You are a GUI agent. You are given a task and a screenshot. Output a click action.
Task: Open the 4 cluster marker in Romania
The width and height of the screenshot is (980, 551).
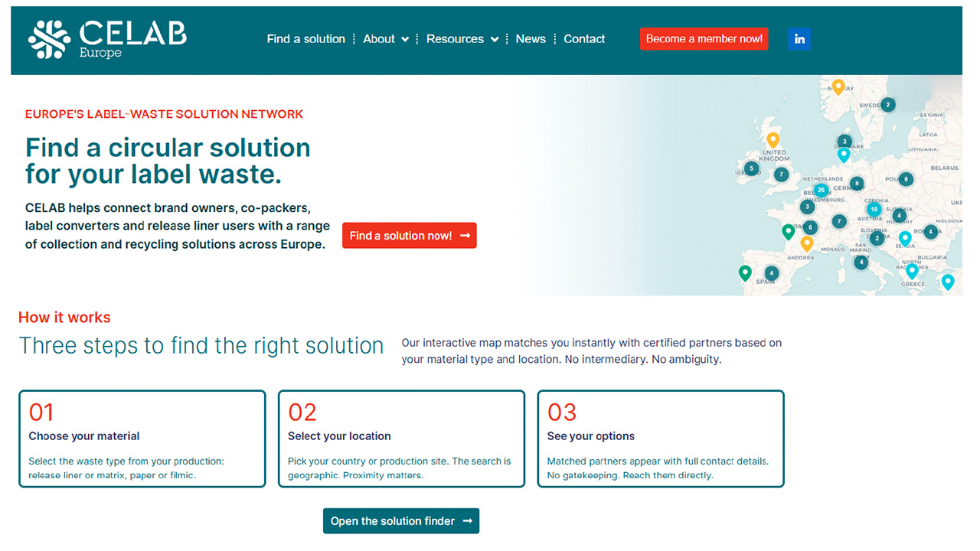click(930, 231)
